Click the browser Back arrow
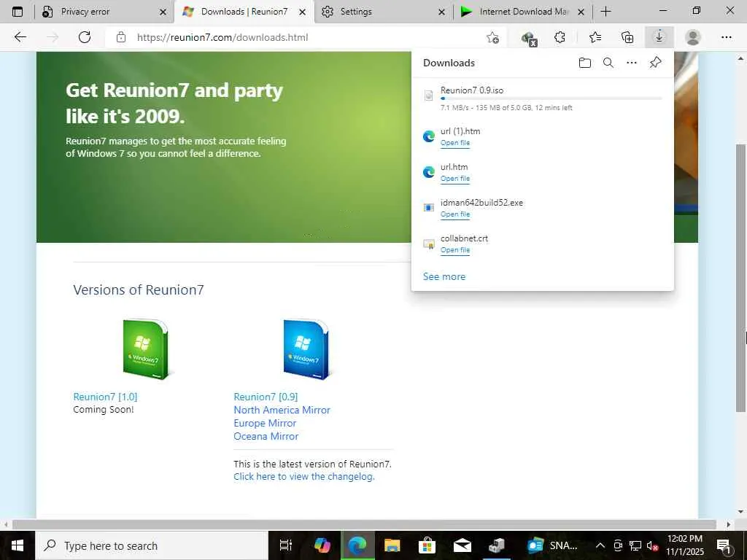Viewport: 747px width, 560px height. [20, 37]
